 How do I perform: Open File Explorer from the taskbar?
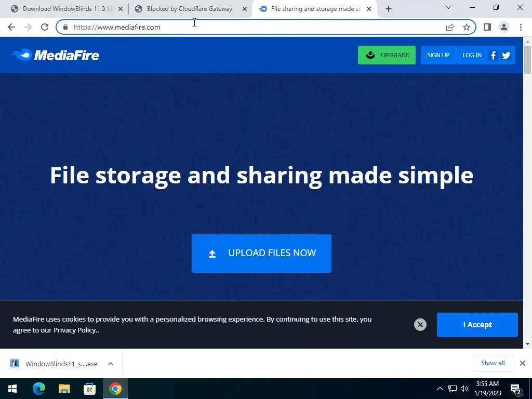(x=64, y=389)
